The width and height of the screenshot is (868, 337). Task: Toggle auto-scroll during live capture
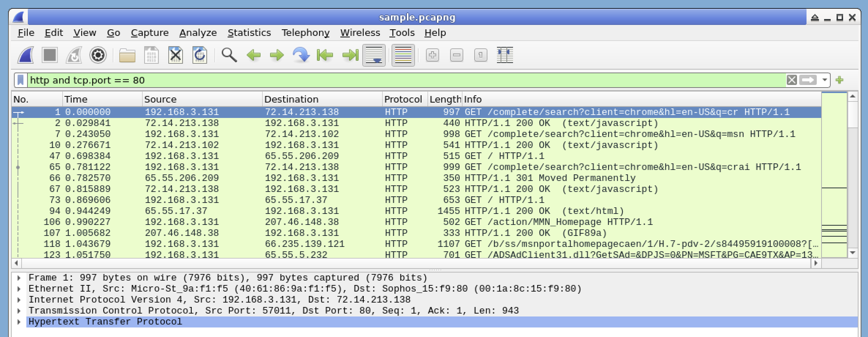pyautogui.click(x=374, y=55)
